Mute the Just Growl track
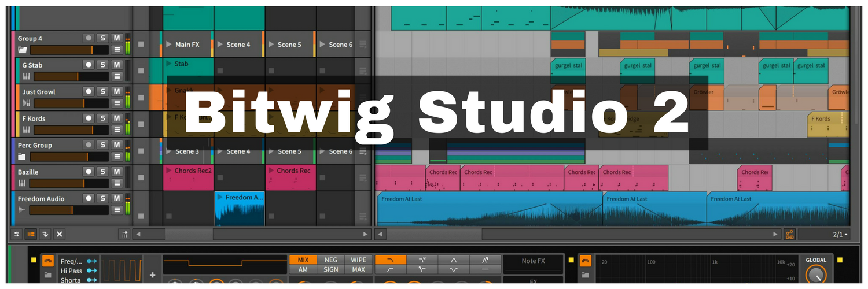868x289 pixels. coord(116,91)
